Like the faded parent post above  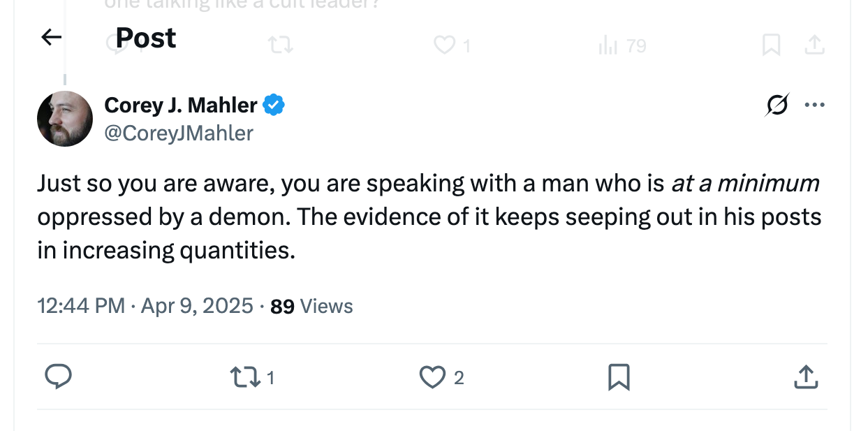tap(444, 46)
